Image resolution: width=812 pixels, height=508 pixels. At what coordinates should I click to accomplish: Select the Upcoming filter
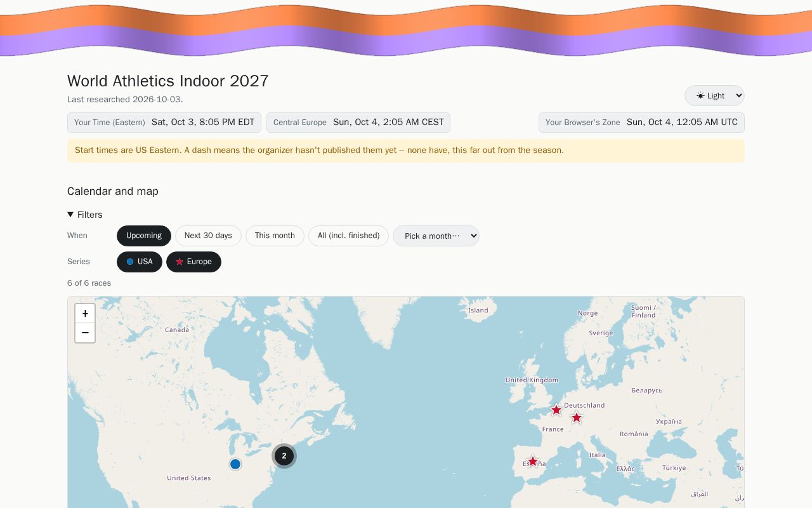point(144,236)
